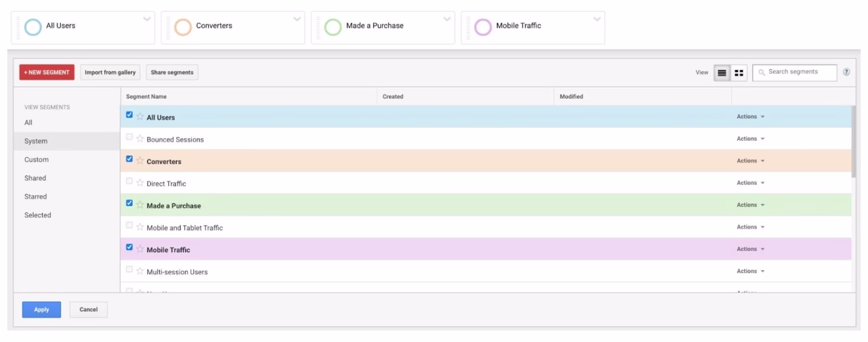Expand the Mobile Traffic chip dropdown
The image size is (868, 342).
596,20
